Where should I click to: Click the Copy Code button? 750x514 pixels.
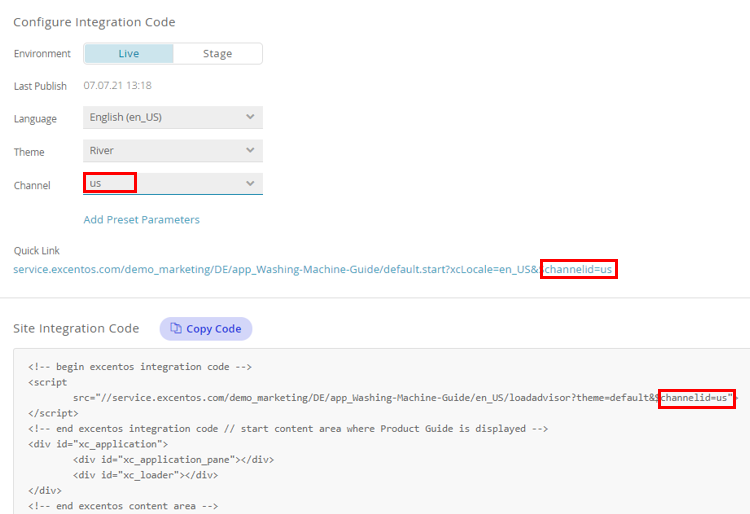pos(206,329)
